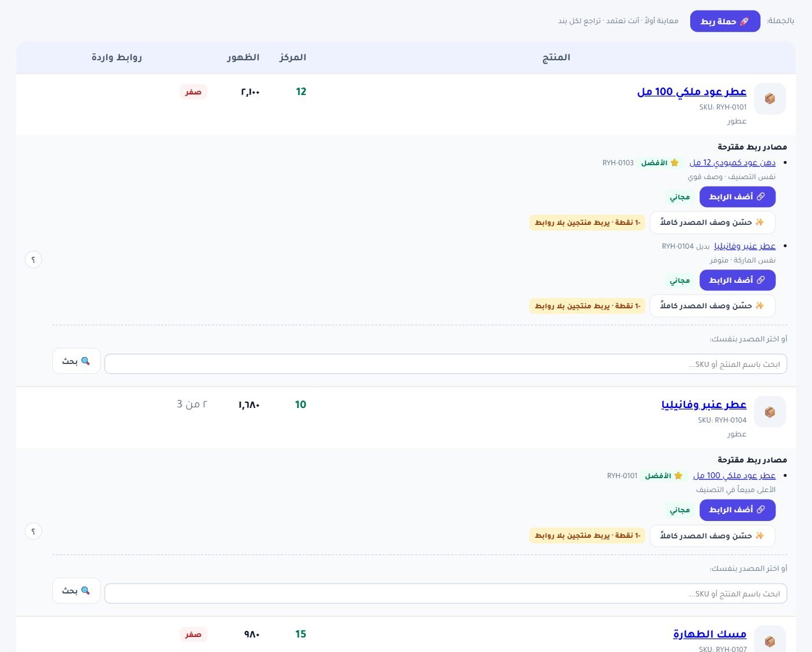Select the rank value 12
The width and height of the screenshot is (812, 652).
click(x=301, y=92)
